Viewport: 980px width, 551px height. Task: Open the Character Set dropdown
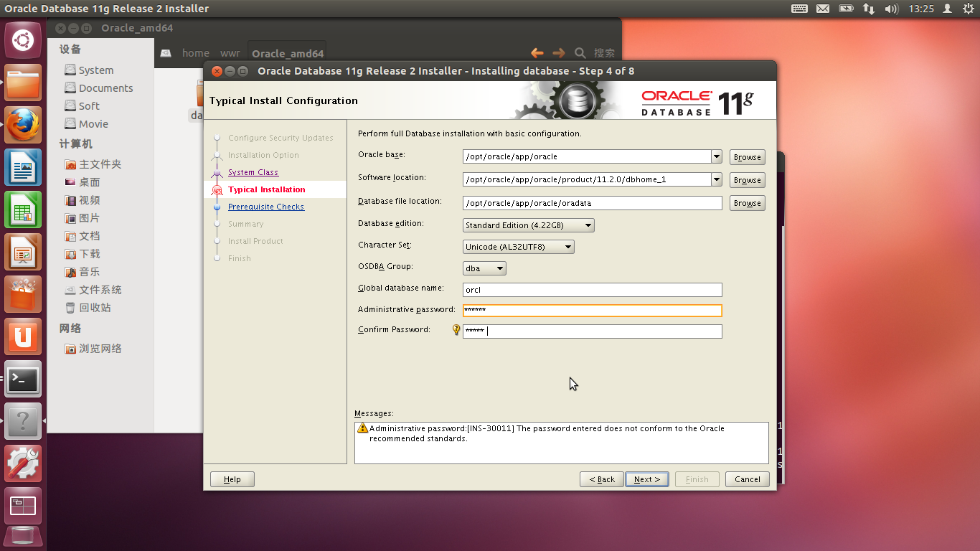519,247
